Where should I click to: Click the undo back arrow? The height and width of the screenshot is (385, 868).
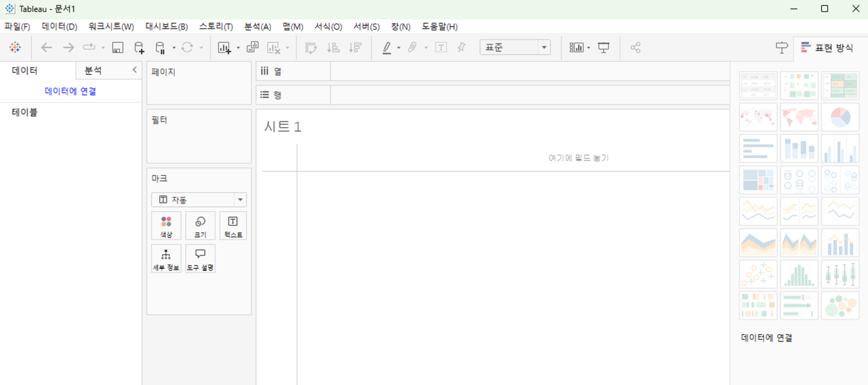point(47,47)
